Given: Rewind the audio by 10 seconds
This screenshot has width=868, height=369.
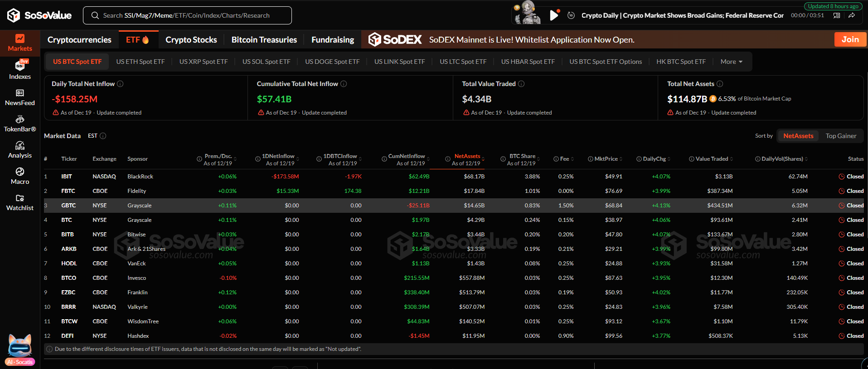Looking at the screenshot, I should 571,15.
